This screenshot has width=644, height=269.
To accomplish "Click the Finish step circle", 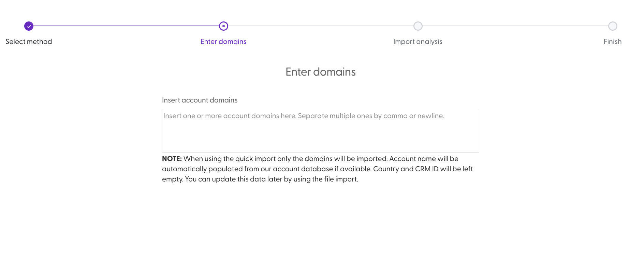I will [613, 26].
